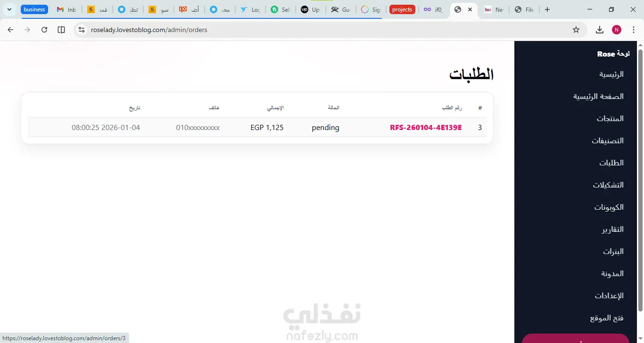
Task: Open التشكيلات in the sidebar
Action: pyautogui.click(x=608, y=185)
